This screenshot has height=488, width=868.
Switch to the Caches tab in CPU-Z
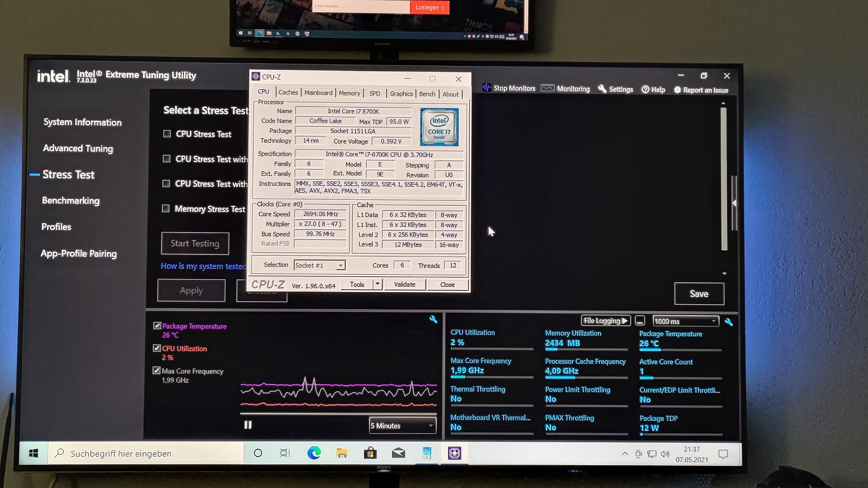[x=288, y=92]
